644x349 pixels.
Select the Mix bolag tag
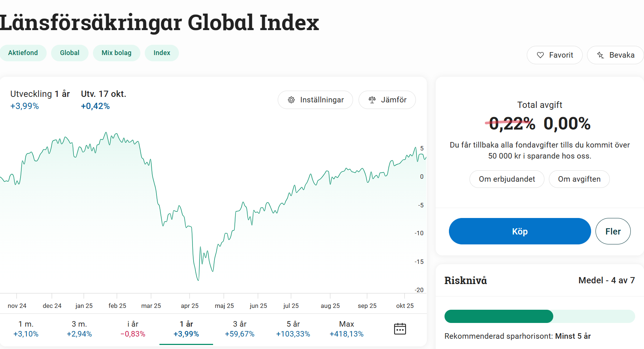point(116,53)
